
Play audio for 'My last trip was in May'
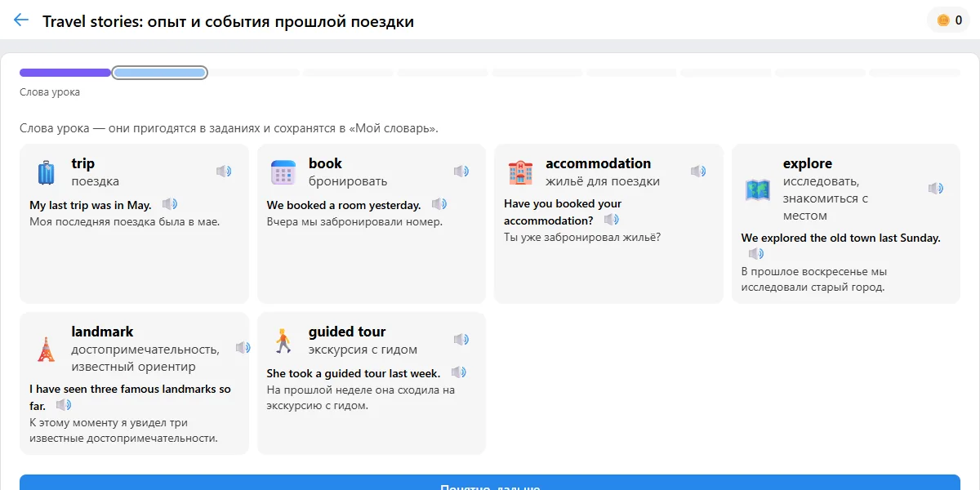coord(170,204)
